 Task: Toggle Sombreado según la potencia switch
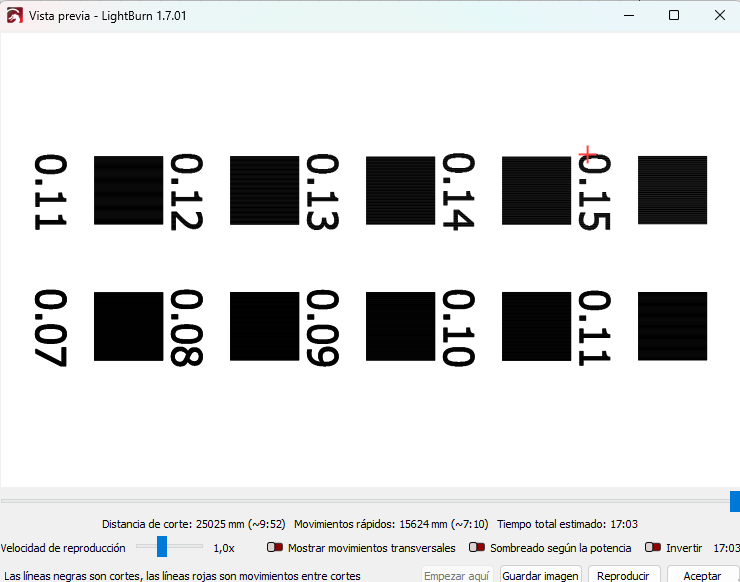(477, 548)
